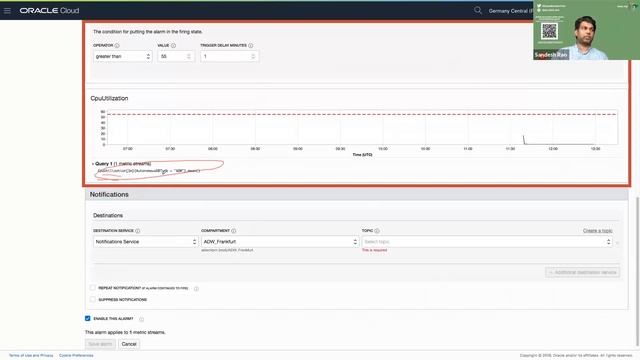The width and height of the screenshot is (640, 360).
Task: Show info icon beside Repeat Notification
Action: pos(196,289)
